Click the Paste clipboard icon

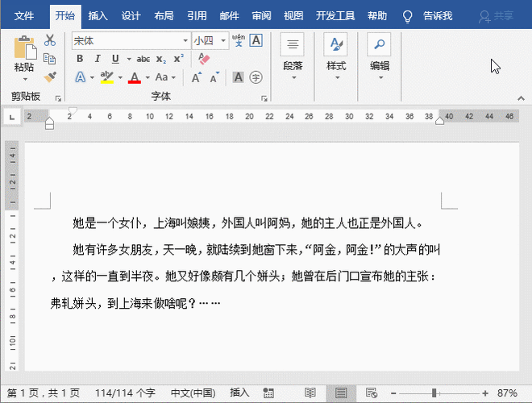click(24, 48)
